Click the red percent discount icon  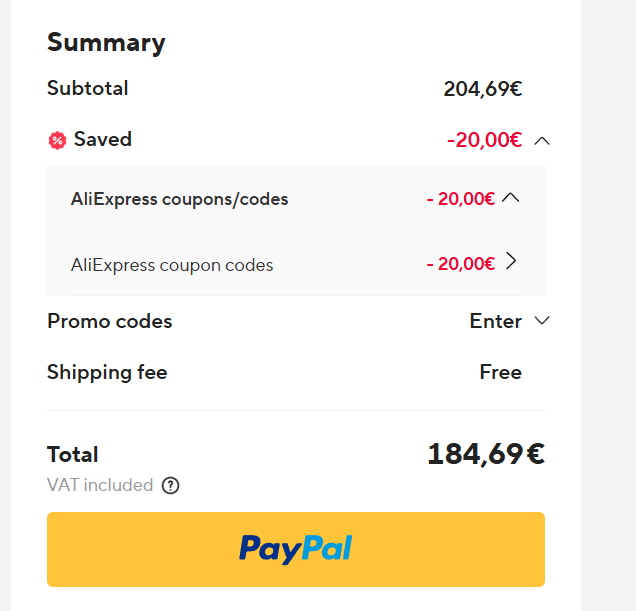pyautogui.click(x=57, y=140)
